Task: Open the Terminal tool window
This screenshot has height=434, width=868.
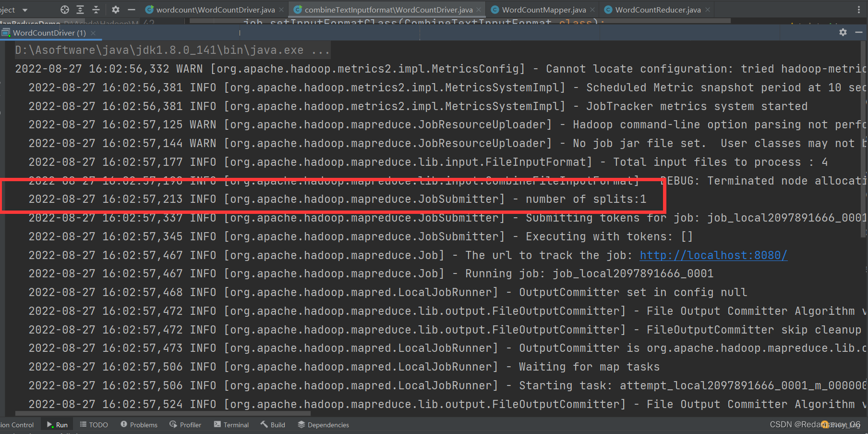Action: pos(231,424)
